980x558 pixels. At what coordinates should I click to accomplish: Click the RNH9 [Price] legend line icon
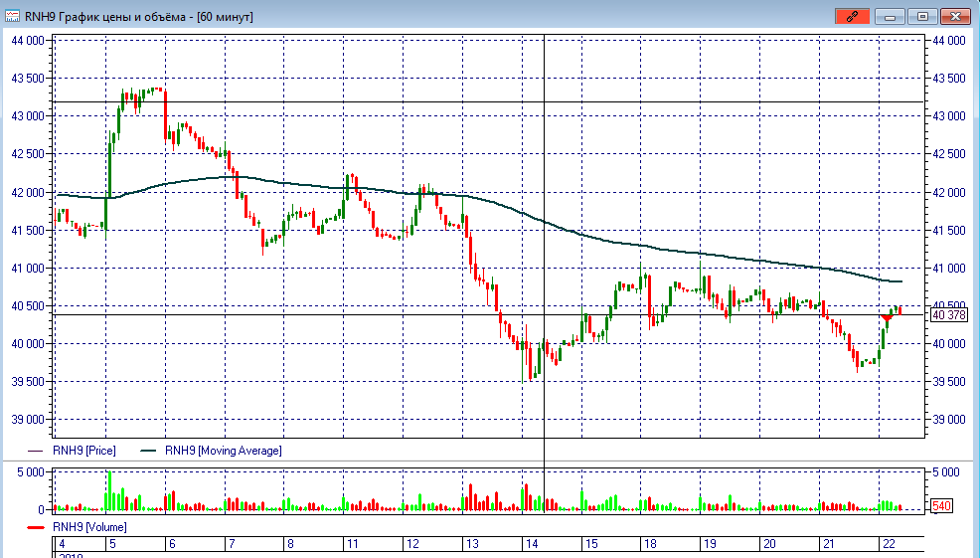pos(38,451)
